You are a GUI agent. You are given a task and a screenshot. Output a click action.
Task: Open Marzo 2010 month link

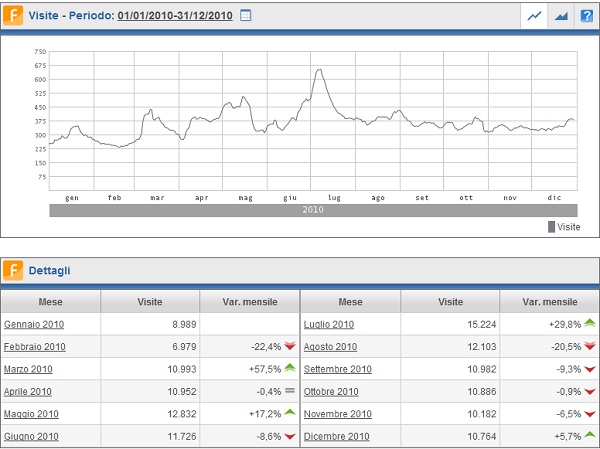pyautogui.click(x=29, y=369)
